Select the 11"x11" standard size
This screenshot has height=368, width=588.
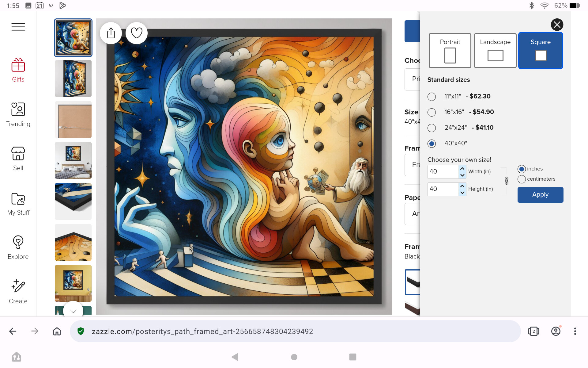pos(432,97)
